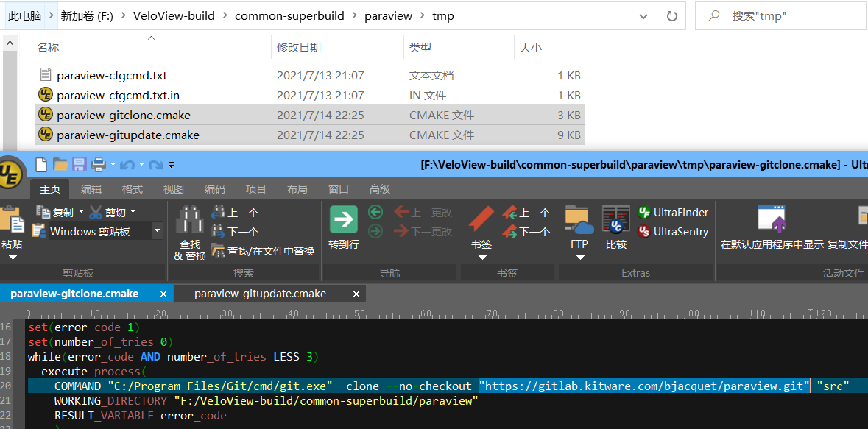
Task: Click 新加卷 (F:) in Explorer address breadcrumb
Action: tap(87, 16)
